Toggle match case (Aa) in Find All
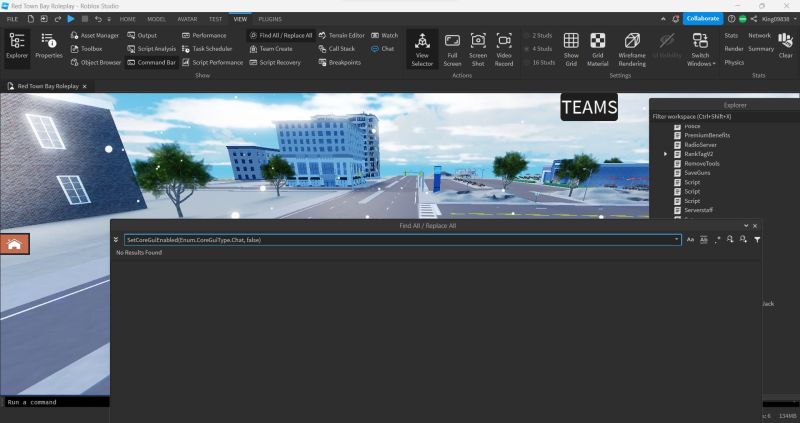Screen dimensions: 800x423 [690, 239]
